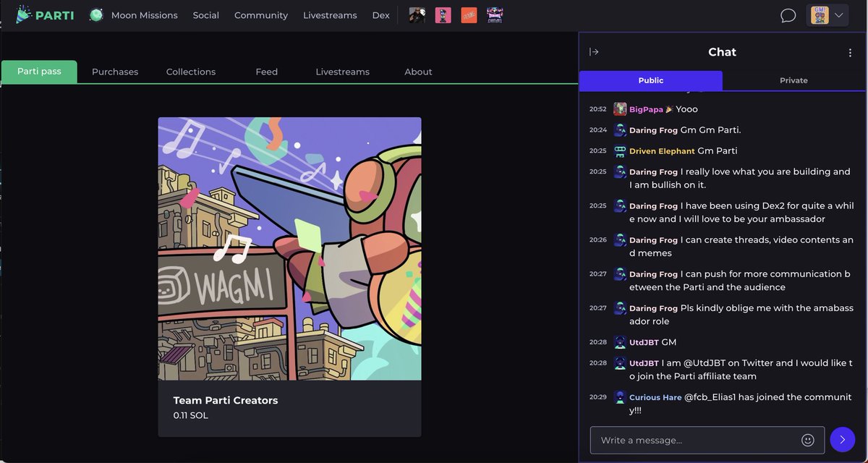
Task: Click the PARTI logo
Action: pos(45,14)
